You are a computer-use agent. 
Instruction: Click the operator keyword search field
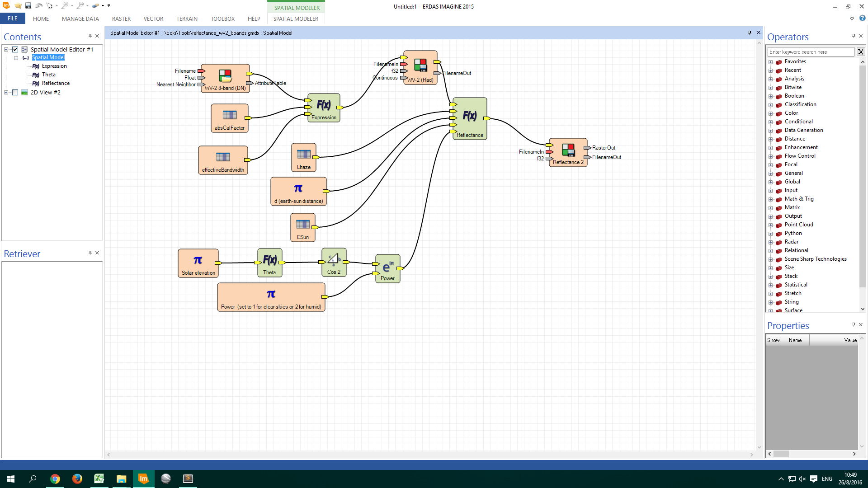tap(810, 52)
